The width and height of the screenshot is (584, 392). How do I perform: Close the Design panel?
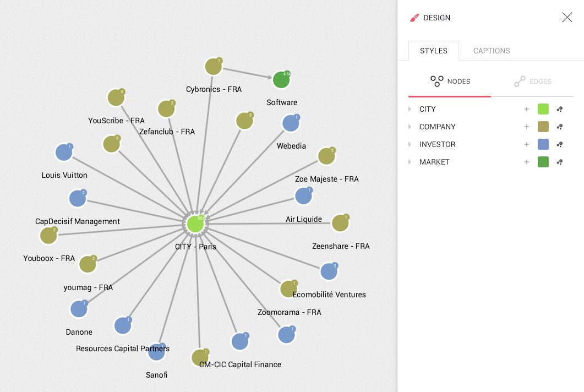point(567,18)
